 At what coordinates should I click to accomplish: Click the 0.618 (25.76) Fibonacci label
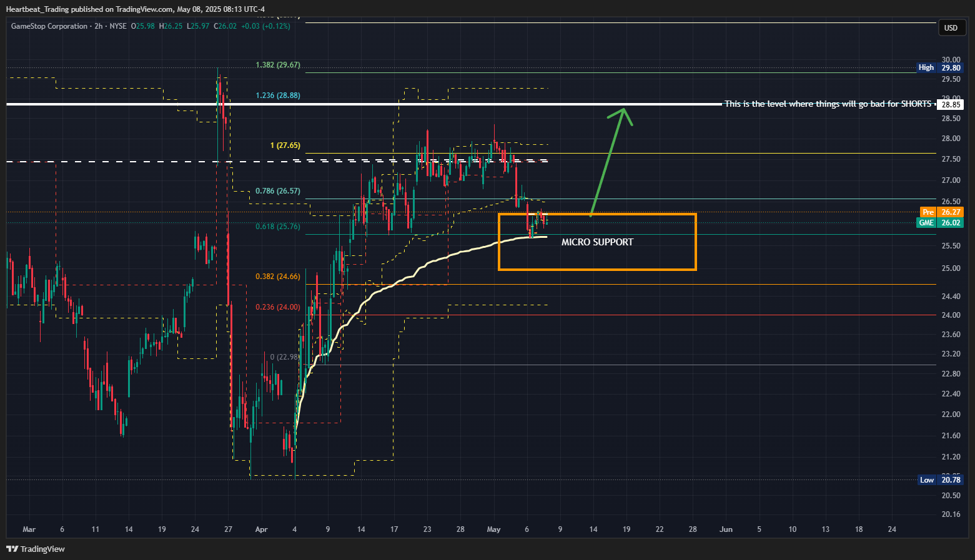pos(278,227)
